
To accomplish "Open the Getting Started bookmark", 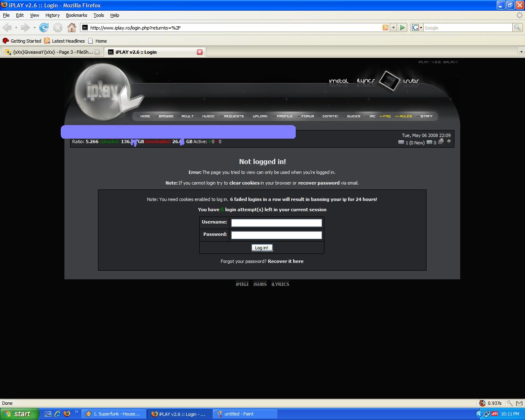I will tap(22, 41).
